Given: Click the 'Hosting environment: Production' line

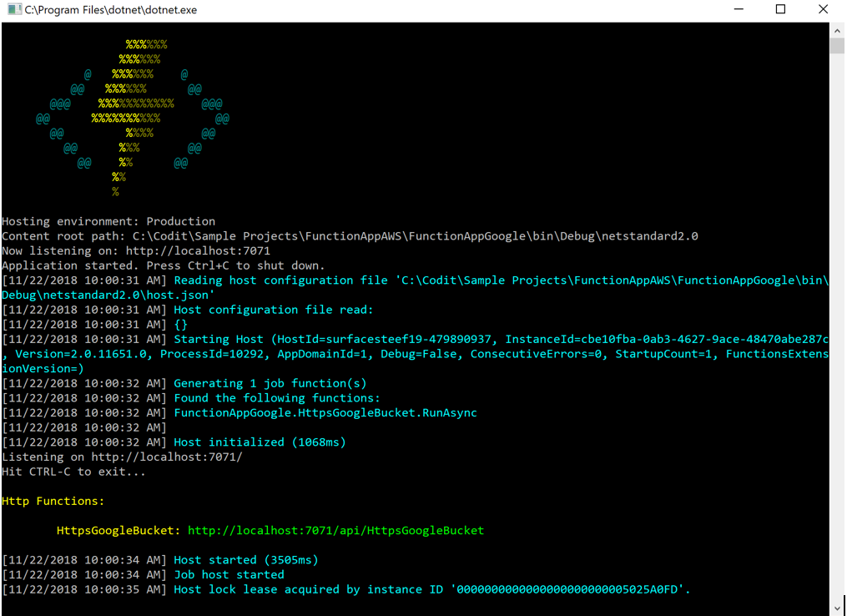Looking at the screenshot, I should (x=108, y=221).
